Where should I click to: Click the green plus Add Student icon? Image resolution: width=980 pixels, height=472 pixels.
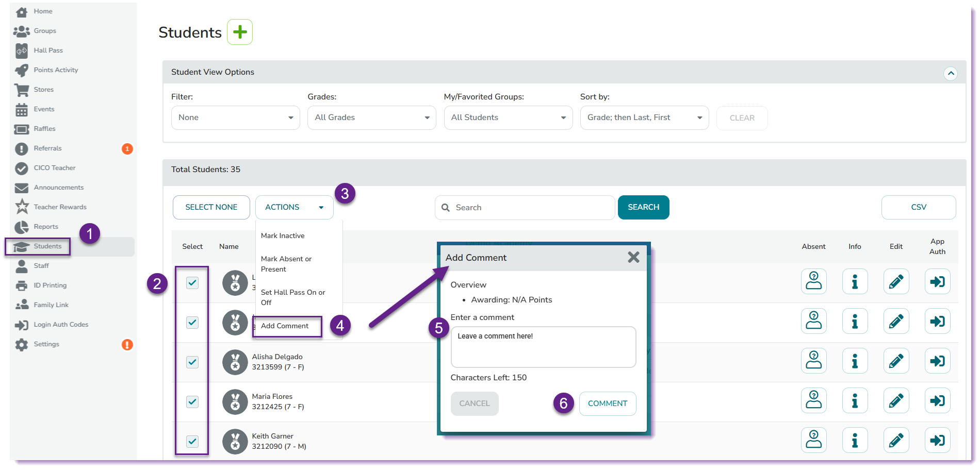point(240,32)
